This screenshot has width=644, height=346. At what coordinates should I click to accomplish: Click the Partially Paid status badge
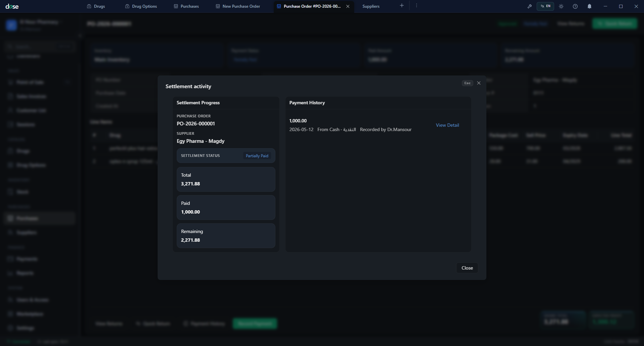click(x=257, y=156)
